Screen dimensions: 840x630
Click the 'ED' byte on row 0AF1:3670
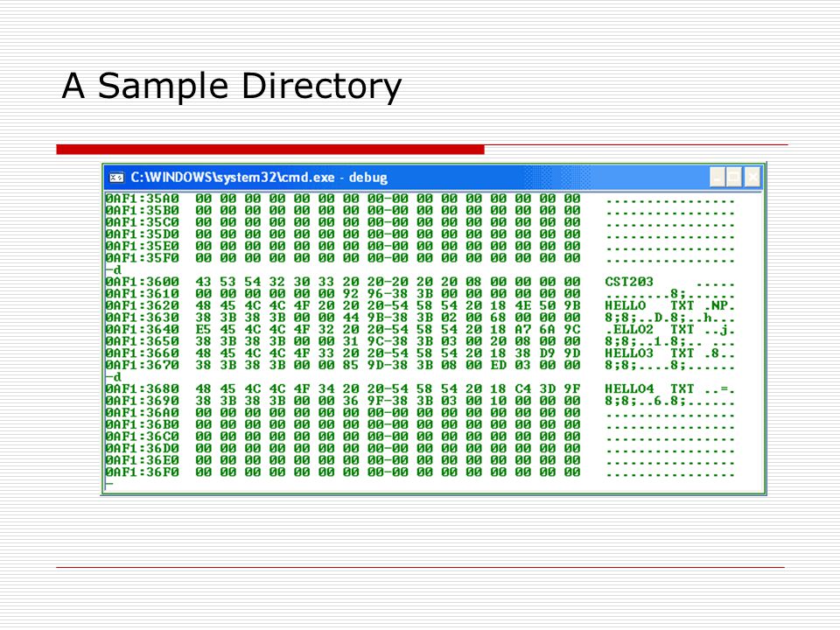point(498,365)
